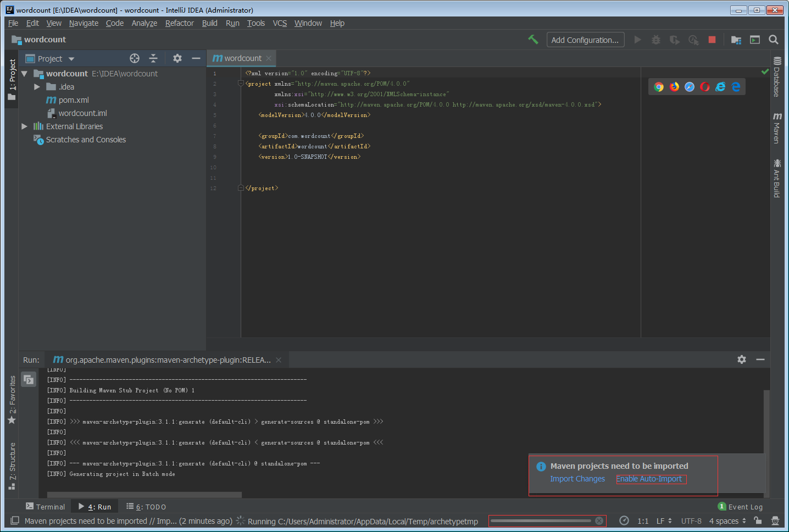789x532 pixels.
Task: Toggle read-only lock icon in status bar
Action: pos(758,521)
